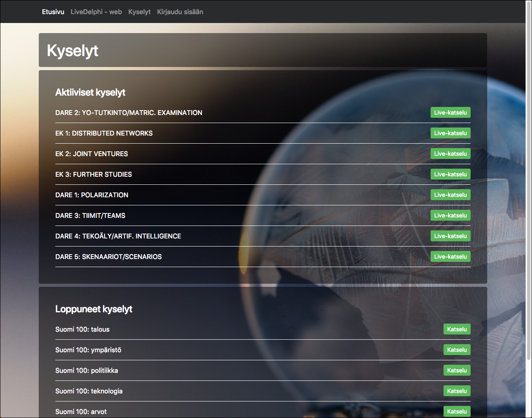Open Live-katselu for EK 2: Joint Ventures

pyautogui.click(x=450, y=154)
